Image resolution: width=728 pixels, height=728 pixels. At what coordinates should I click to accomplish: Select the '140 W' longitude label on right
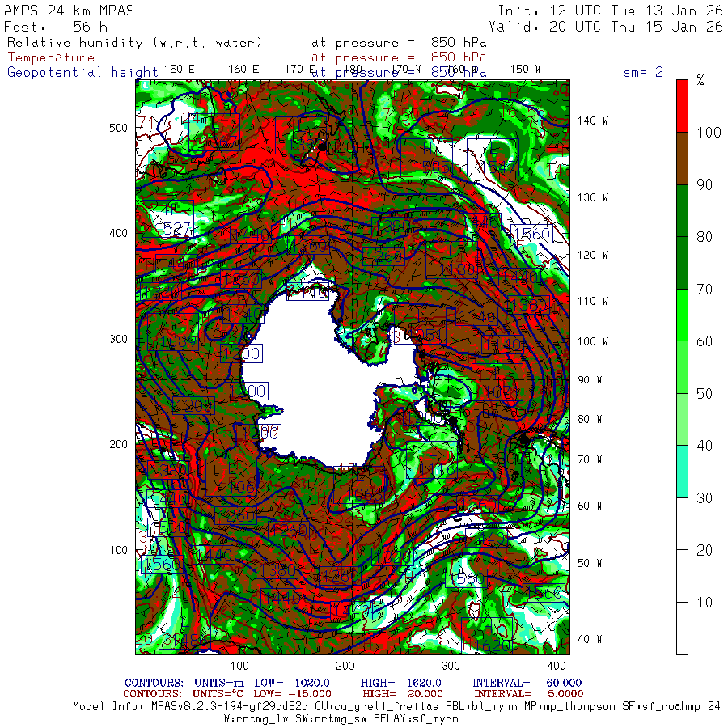[x=592, y=121]
